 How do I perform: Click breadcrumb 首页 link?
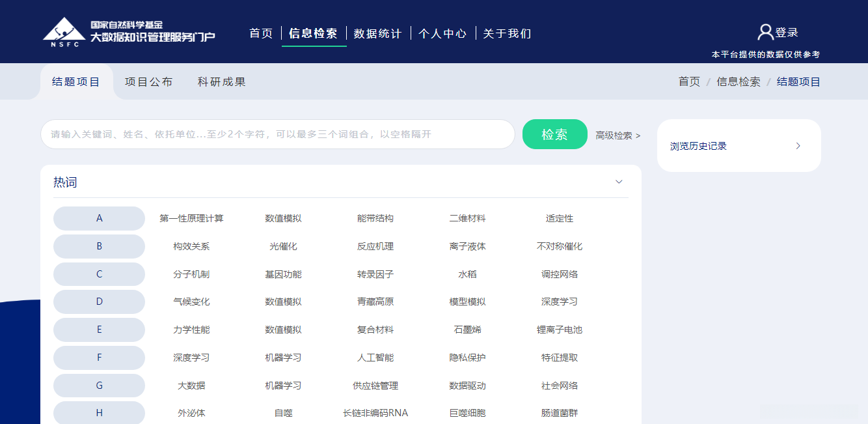689,82
